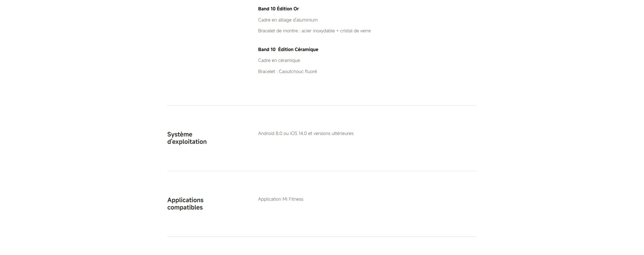
Task: Click the Band 10 Édition Céramique heading
Action: pos(288,50)
